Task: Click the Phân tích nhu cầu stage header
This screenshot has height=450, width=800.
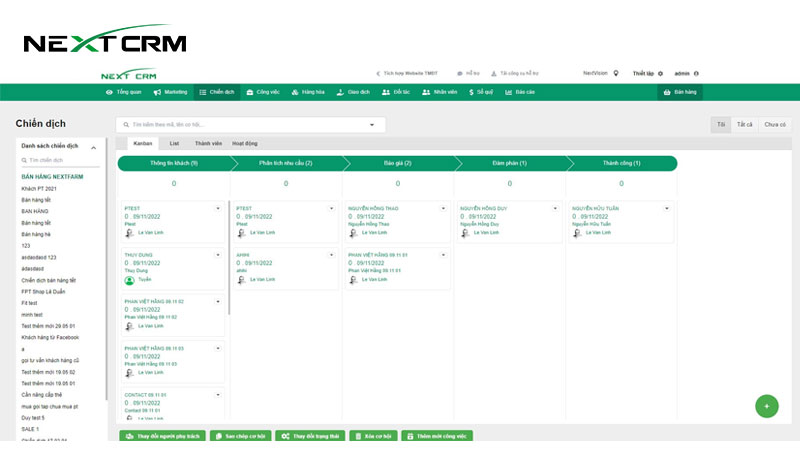Action: coord(286,163)
